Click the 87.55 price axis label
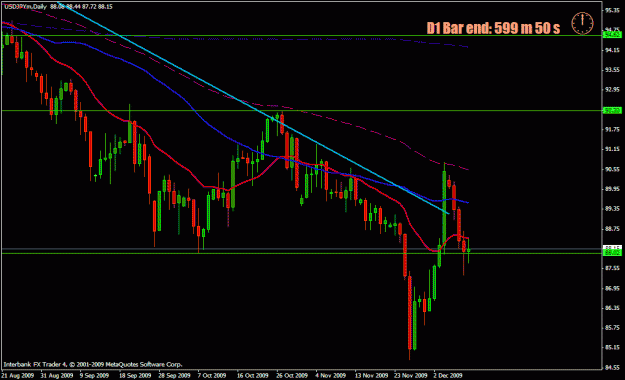 point(612,268)
